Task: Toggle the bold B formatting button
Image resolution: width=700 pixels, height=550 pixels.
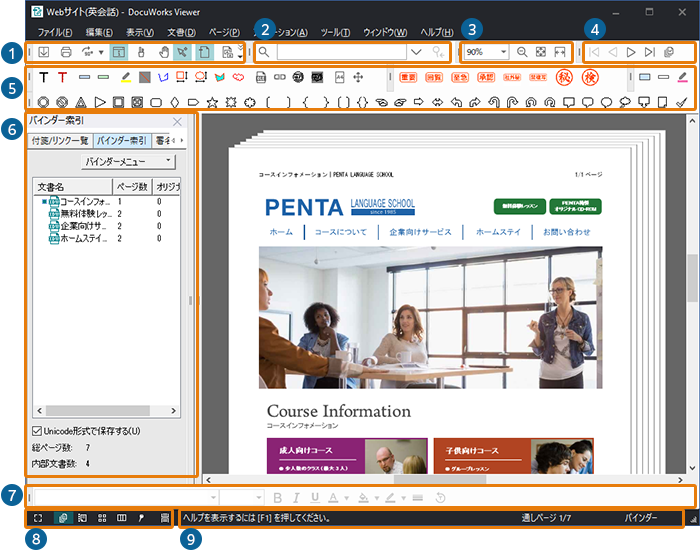Action: coord(277,497)
